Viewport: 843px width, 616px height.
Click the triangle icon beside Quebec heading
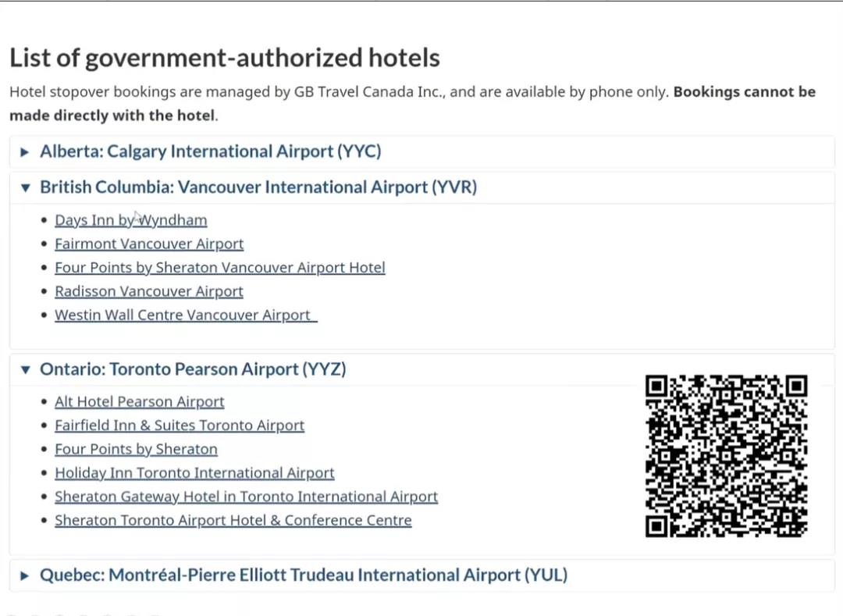pyautogui.click(x=24, y=575)
